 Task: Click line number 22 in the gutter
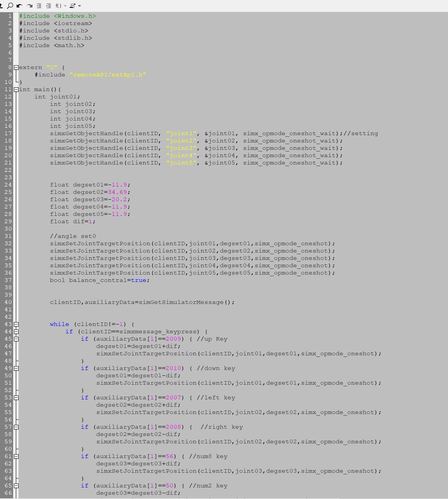click(8, 170)
